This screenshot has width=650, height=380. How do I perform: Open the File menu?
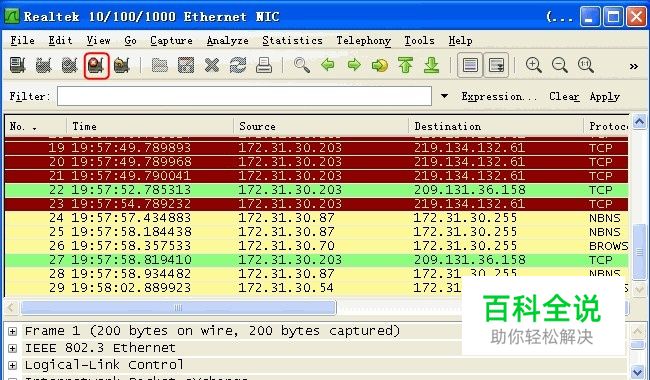coord(22,41)
